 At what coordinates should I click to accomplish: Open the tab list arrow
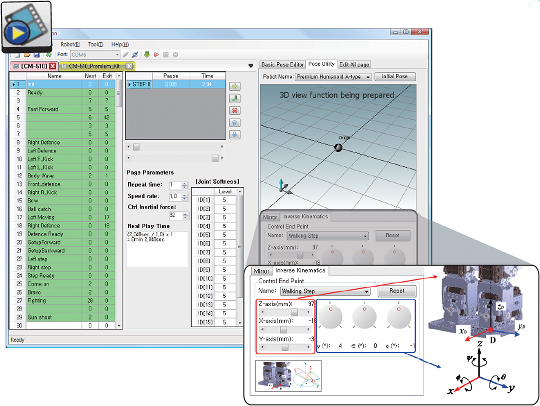pos(251,65)
